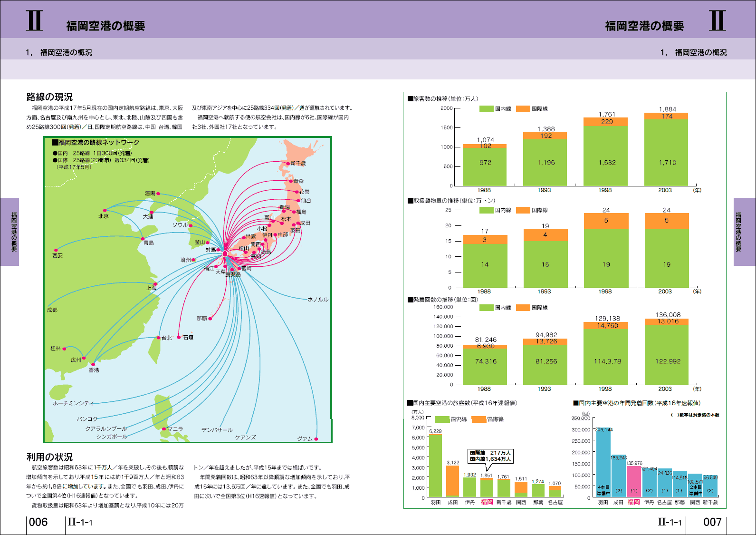Click the 旅客数の推移 chart title
The width and height of the screenshot is (756, 535).
pyautogui.click(x=442, y=98)
